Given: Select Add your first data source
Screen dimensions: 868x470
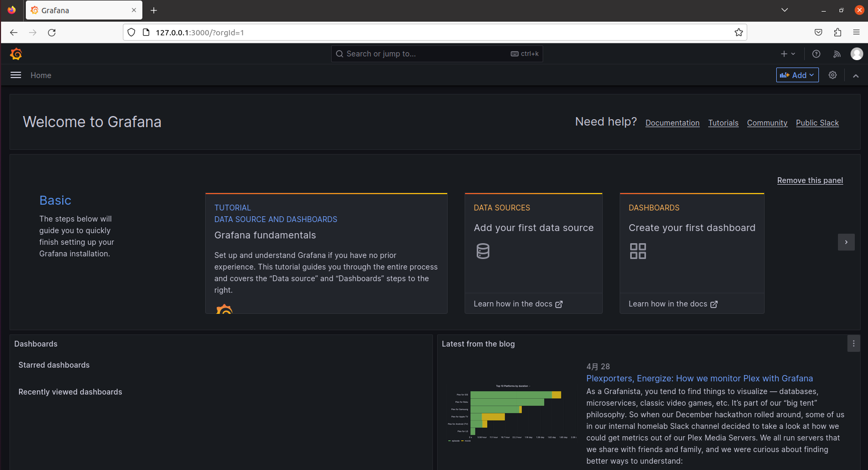Looking at the screenshot, I should [x=534, y=228].
